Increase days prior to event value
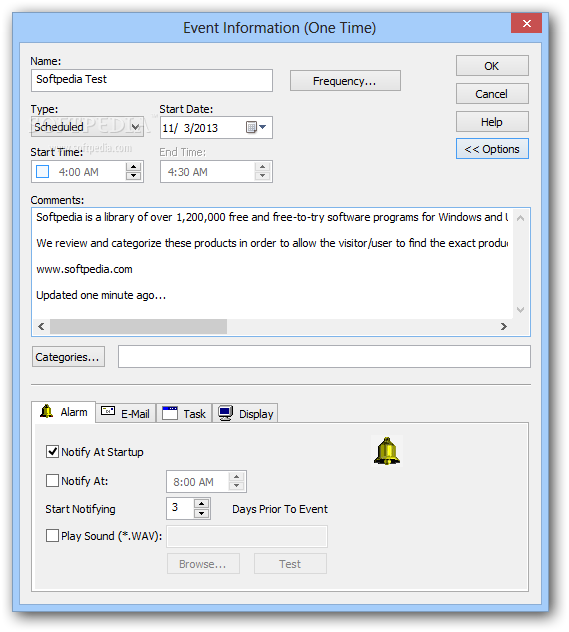The width and height of the screenshot is (569, 632). [x=201, y=504]
